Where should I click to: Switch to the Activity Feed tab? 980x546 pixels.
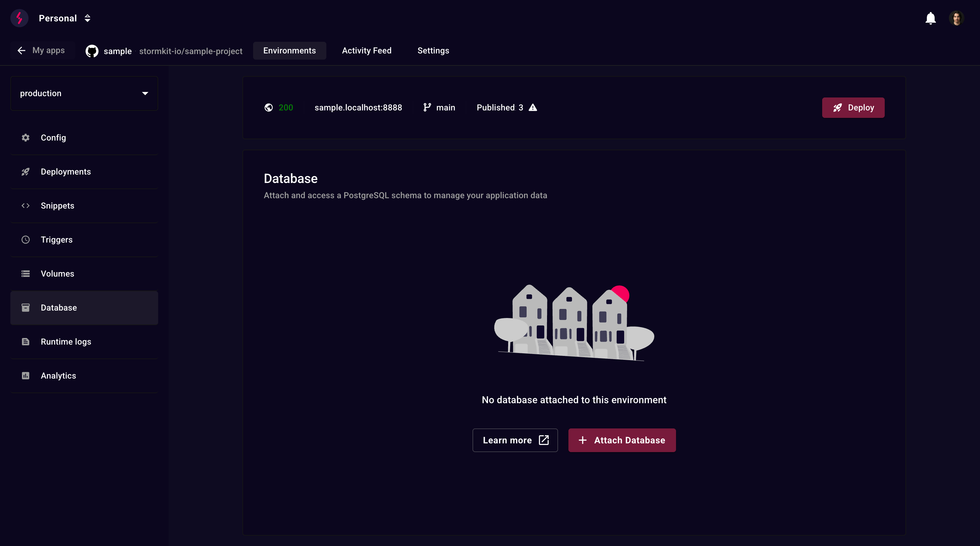[366, 51]
